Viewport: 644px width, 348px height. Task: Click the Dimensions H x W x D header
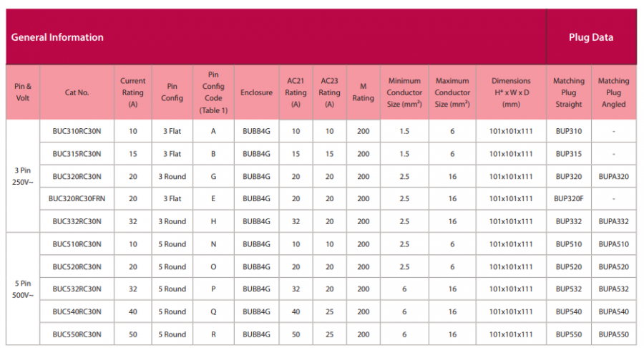511,92
